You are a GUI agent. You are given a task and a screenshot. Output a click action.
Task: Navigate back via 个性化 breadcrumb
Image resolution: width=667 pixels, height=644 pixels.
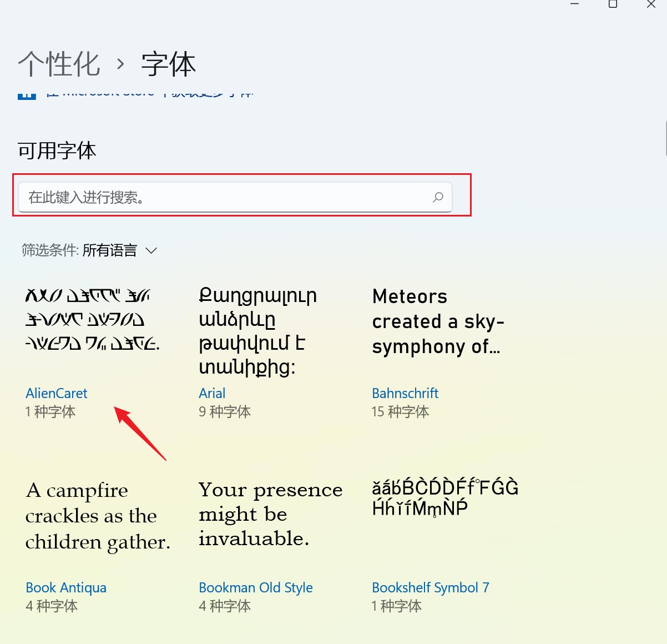point(59,63)
